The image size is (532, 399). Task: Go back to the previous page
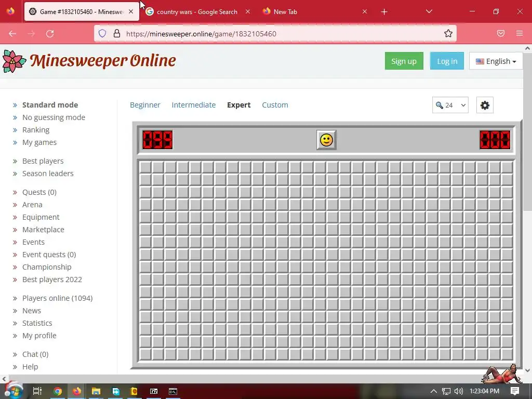coord(12,34)
